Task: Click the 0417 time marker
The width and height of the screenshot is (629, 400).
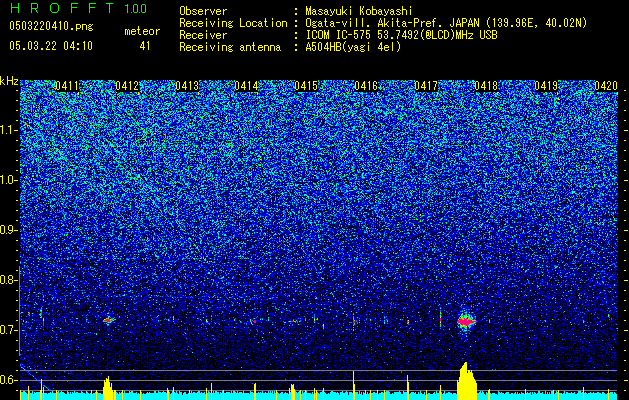Action: 426,86
